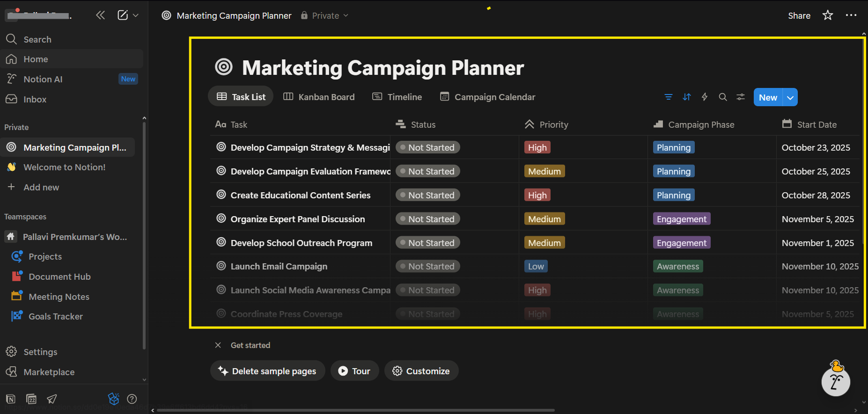Click the filter icon in database toolbar
868x414 pixels.
tap(668, 97)
